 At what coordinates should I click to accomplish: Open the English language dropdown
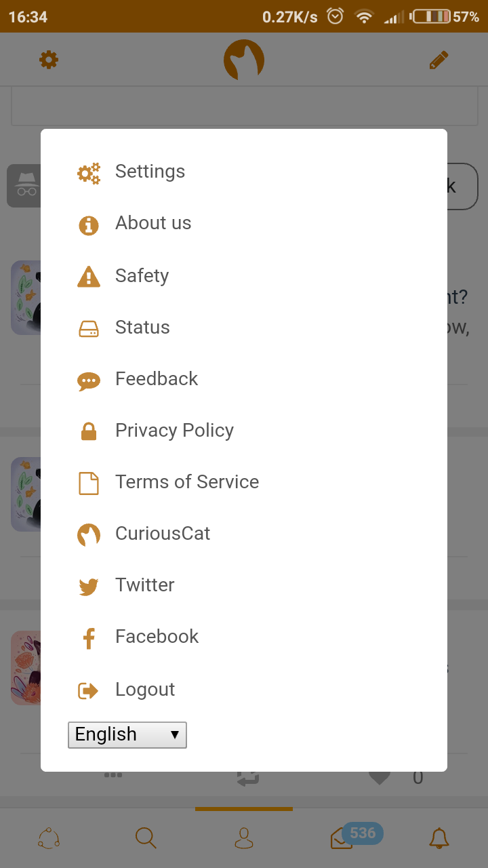coord(127,735)
